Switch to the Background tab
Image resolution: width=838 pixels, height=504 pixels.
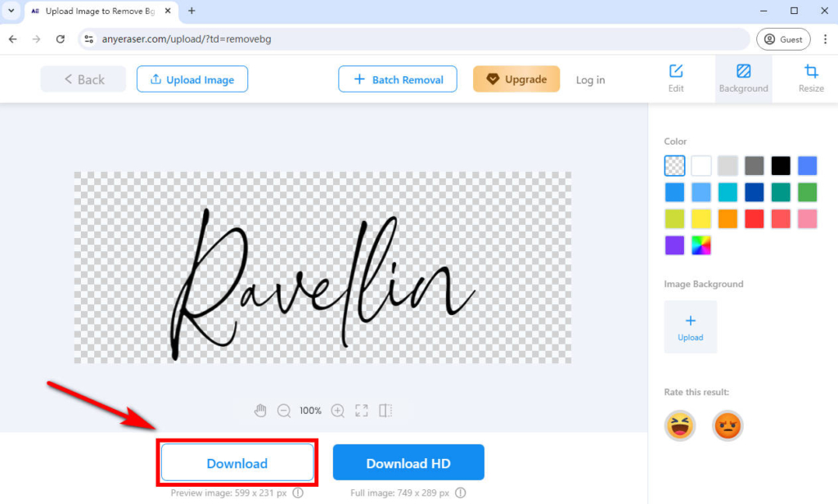click(x=743, y=79)
